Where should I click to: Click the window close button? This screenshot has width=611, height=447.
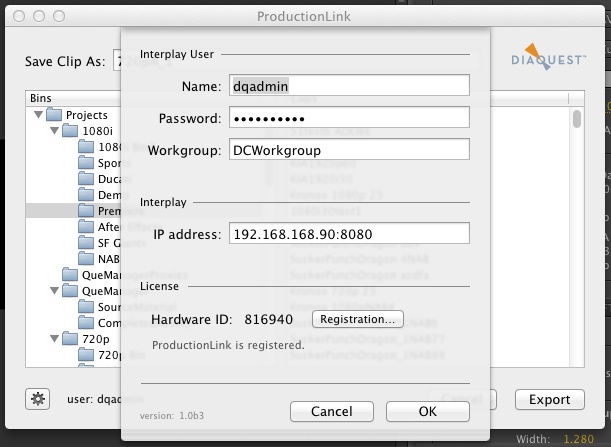19,16
